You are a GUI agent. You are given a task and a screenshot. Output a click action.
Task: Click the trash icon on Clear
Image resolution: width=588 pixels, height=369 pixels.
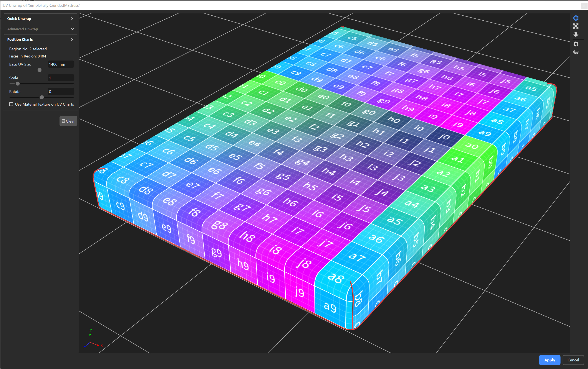tap(63, 121)
